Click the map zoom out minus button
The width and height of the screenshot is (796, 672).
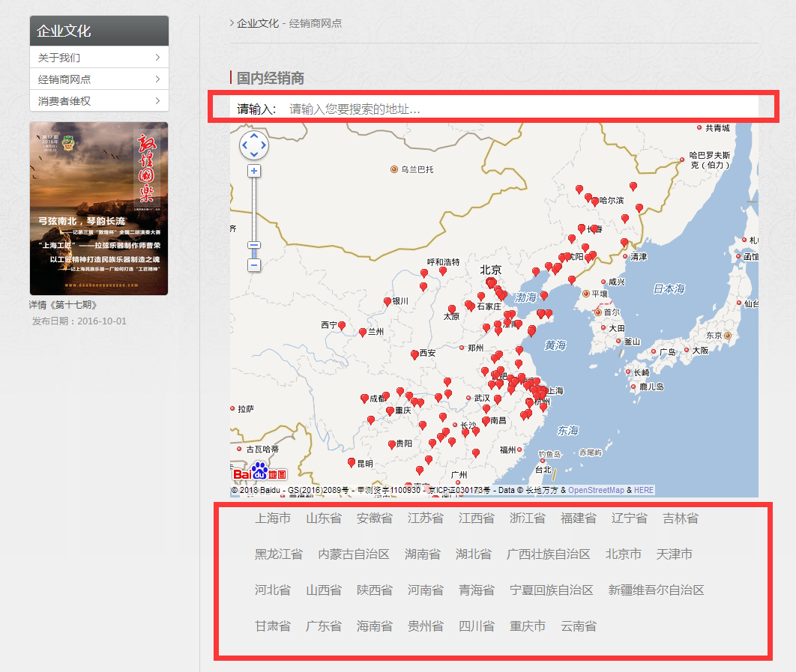pos(254,265)
